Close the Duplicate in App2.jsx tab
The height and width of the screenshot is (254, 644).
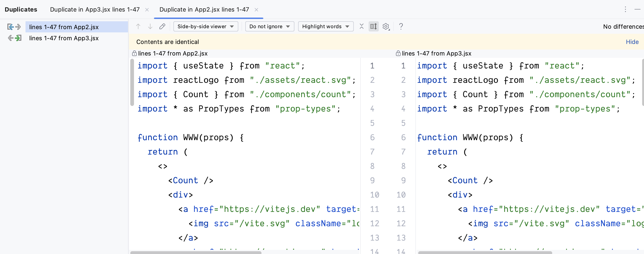tap(256, 10)
